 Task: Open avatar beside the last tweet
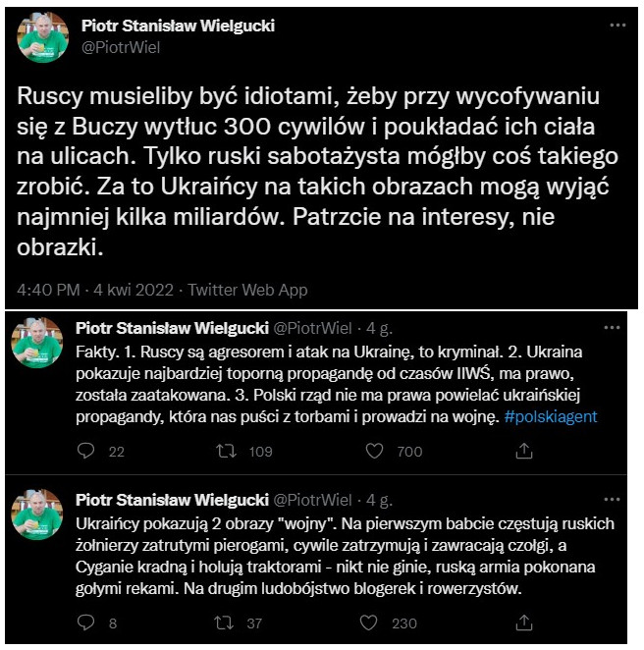[x=37, y=515]
